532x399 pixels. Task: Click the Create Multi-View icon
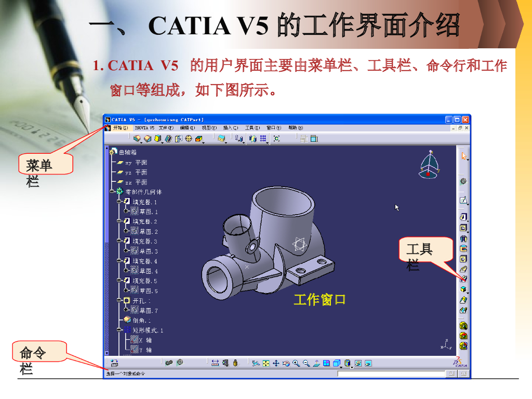pos(326,363)
